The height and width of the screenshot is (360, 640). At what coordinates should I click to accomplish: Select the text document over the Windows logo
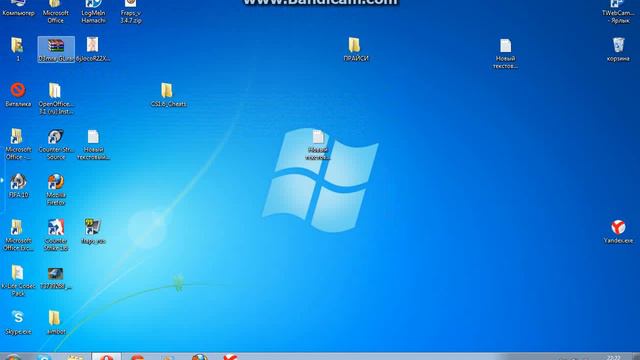pos(318,144)
